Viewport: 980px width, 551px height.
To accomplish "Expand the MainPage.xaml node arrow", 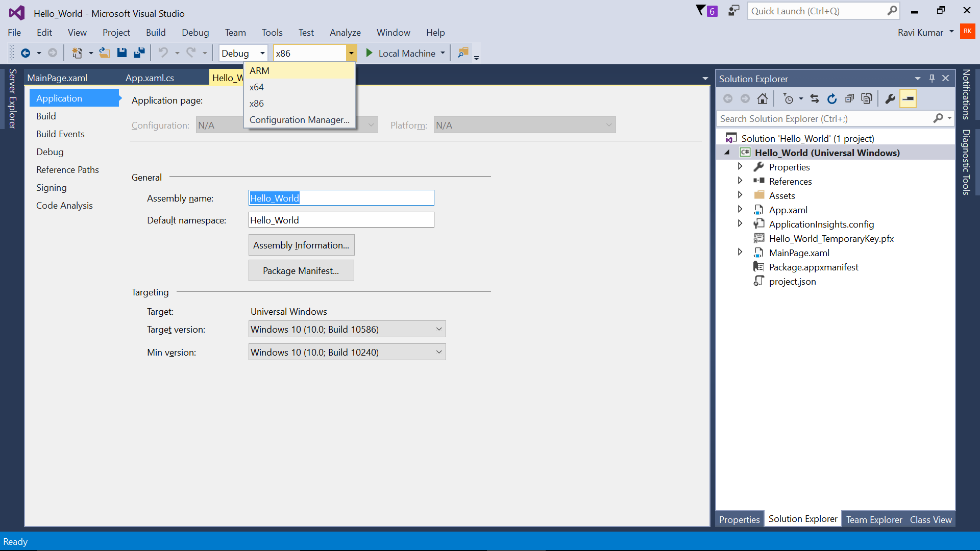I will (740, 252).
